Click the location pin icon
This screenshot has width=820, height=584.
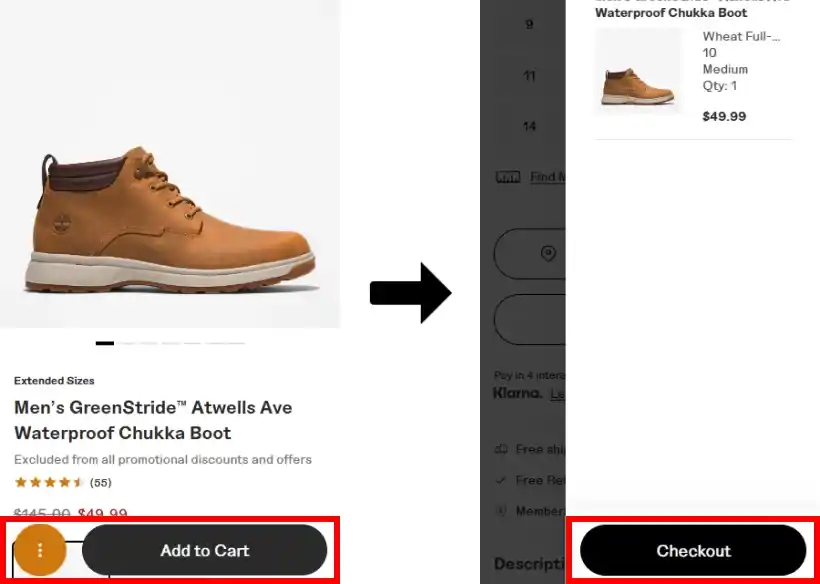tap(548, 254)
